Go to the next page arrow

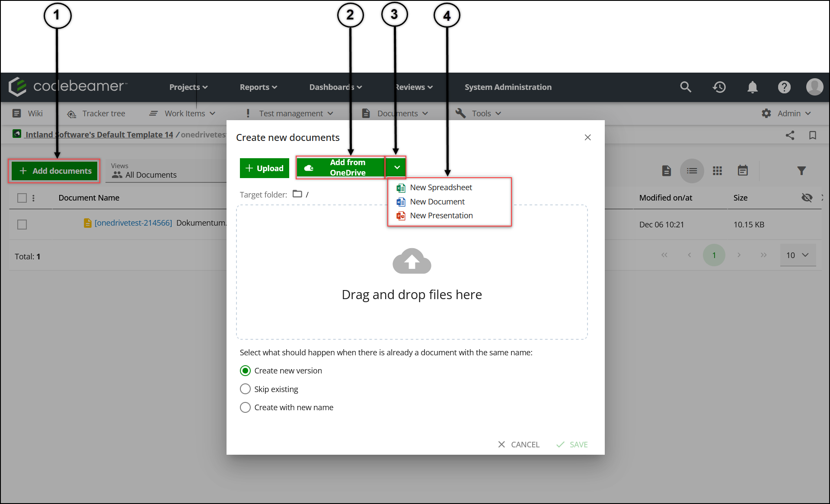[739, 255]
